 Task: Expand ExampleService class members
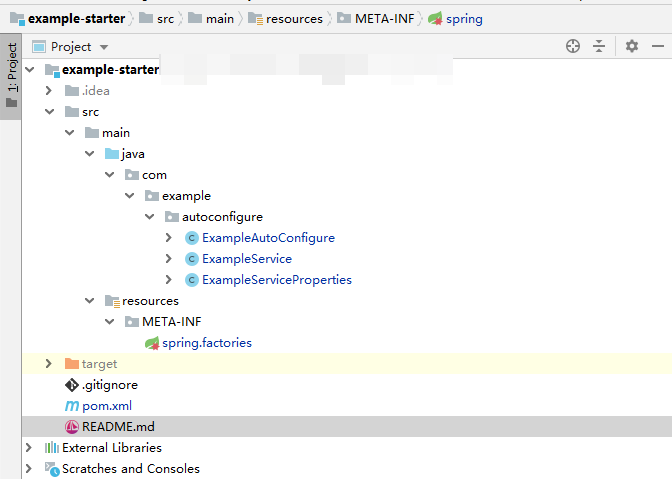[169, 258]
